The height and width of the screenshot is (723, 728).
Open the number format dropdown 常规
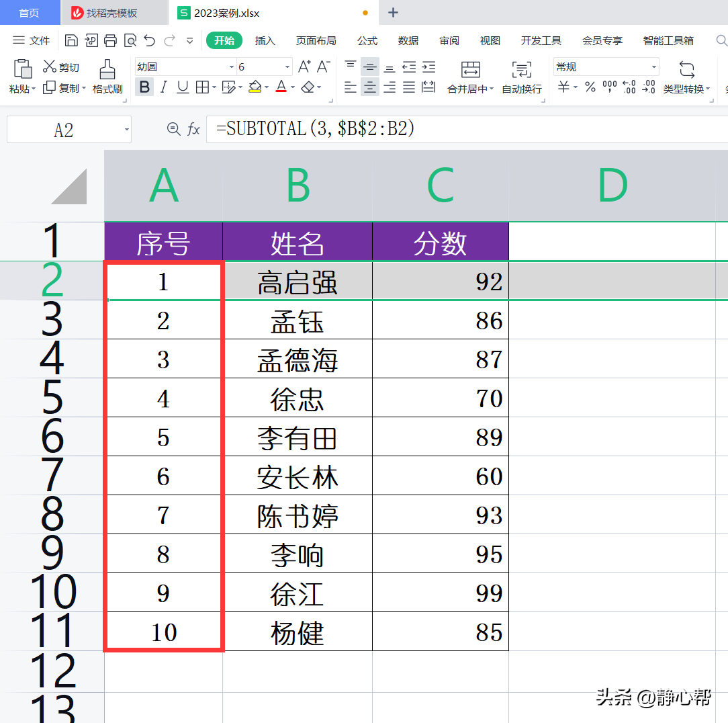pyautogui.click(x=653, y=67)
